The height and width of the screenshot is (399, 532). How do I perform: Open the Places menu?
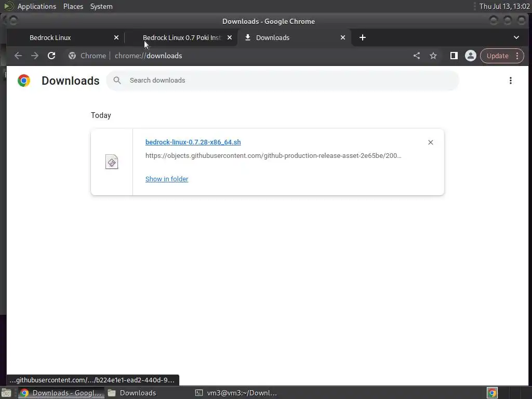click(x=73, y=6)
